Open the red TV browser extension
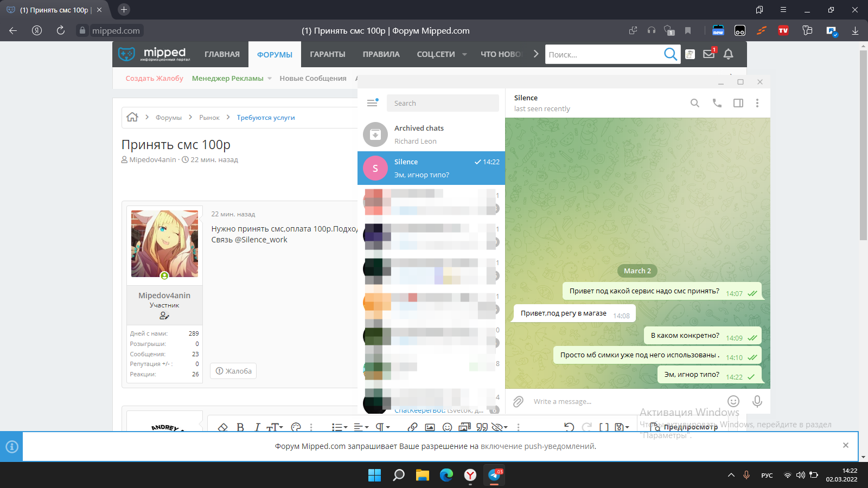Image resolution: width=868 pixels, height=488 pixels. pyautogui.click(x=783, y=30)
